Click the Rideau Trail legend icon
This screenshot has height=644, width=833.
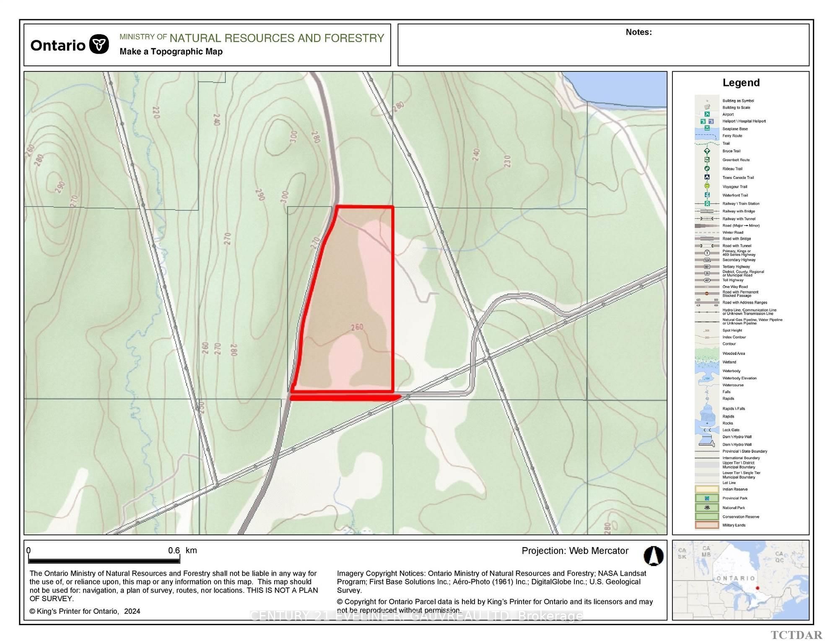point(707,169)
